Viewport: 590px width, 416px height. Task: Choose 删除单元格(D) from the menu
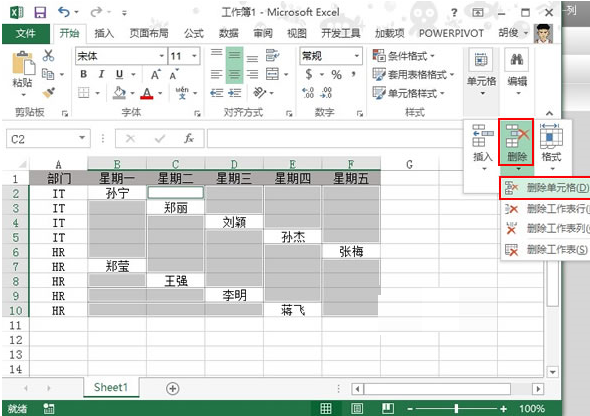point(545,187)
